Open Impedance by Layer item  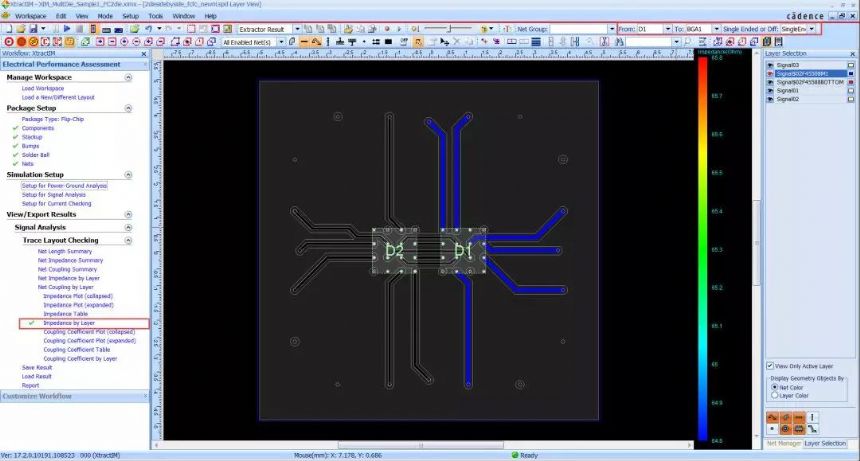[x=69, y=323]
